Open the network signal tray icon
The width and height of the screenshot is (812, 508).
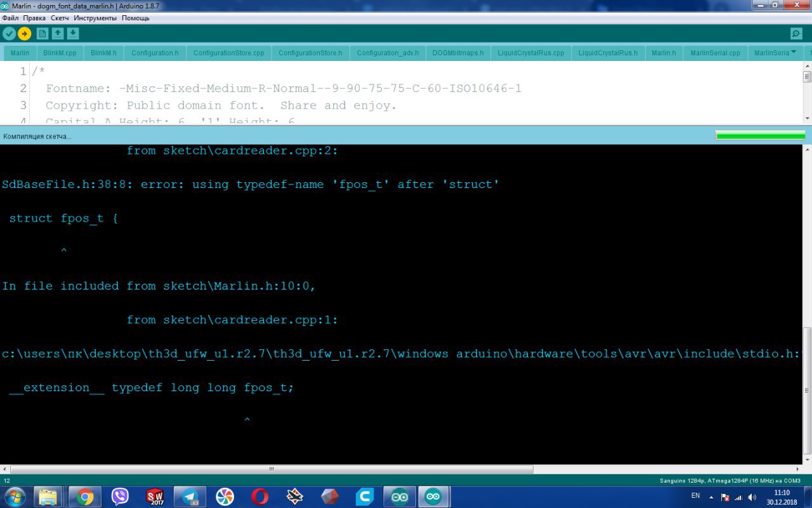[739, 497]
